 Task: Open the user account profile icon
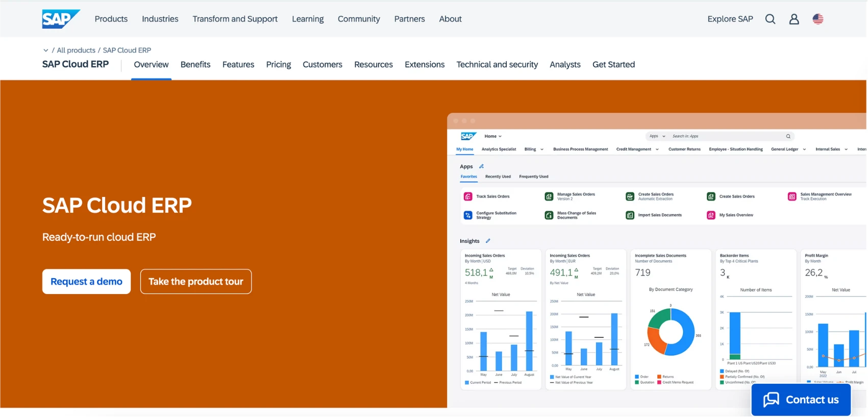[795, 19]
